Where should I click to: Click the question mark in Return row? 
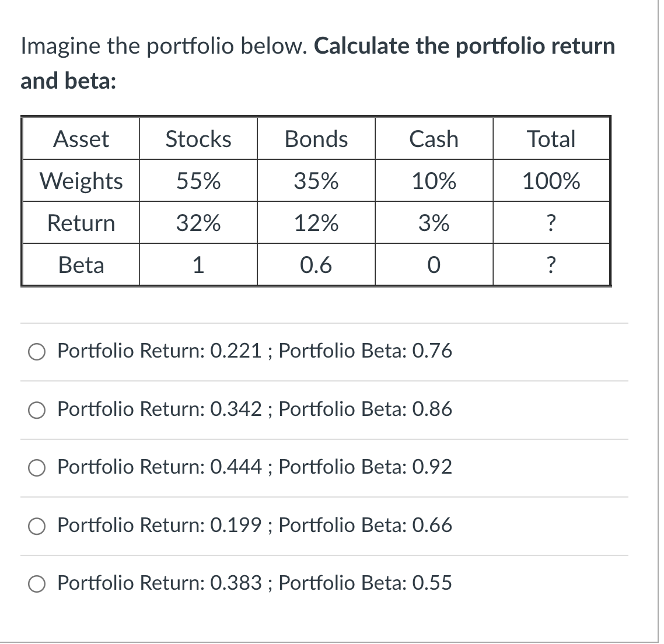click(551, 222)
